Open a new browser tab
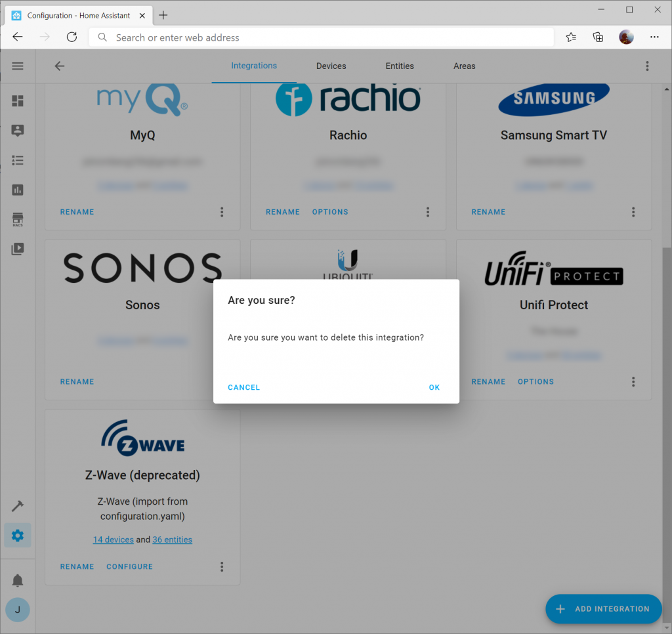672x634 pixels. [x=163, y=16]
